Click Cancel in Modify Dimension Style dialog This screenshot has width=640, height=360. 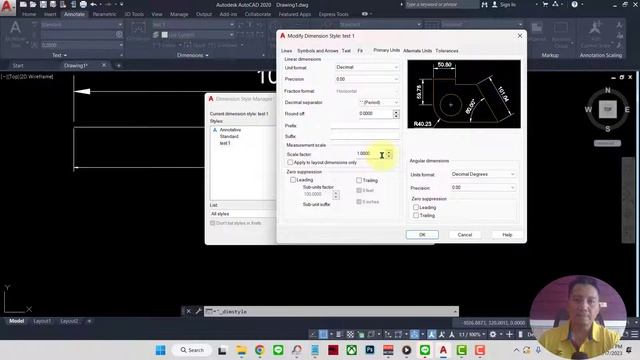(464, 235)
